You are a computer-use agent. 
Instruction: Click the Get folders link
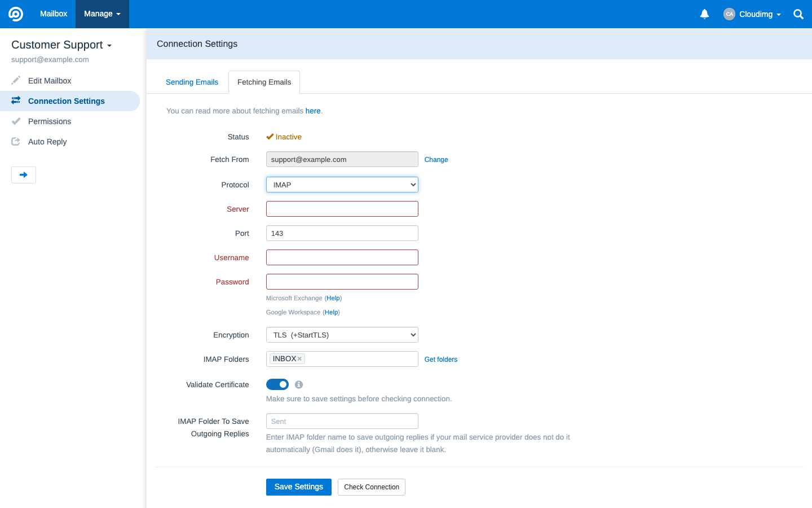(x=441, y=360)
